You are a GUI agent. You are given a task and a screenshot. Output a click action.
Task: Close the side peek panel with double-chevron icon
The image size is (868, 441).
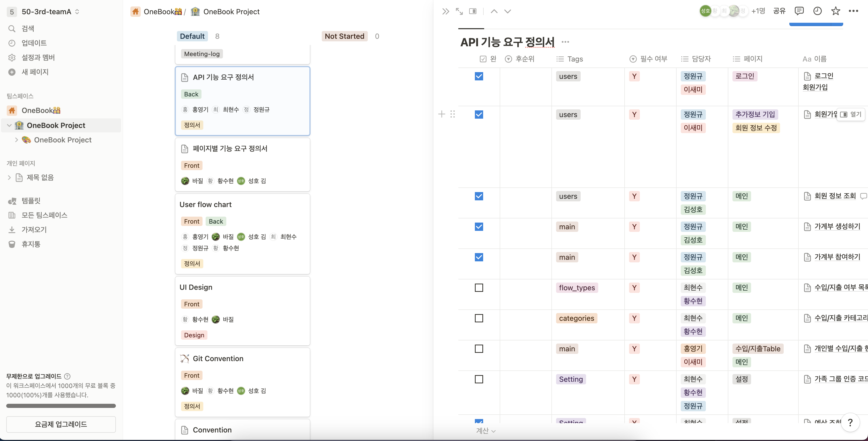click(x=445, y=11)
